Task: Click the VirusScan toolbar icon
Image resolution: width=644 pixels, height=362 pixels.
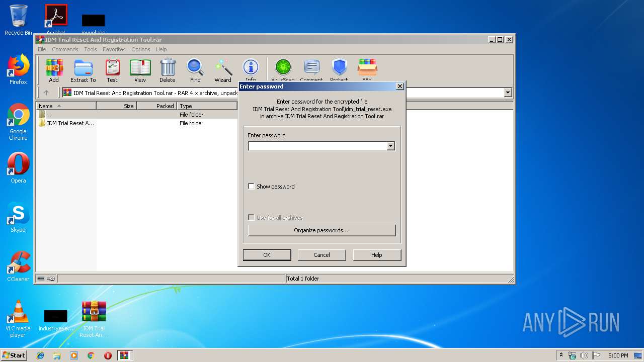Action: pyautogui.click(x=283, y=69)
